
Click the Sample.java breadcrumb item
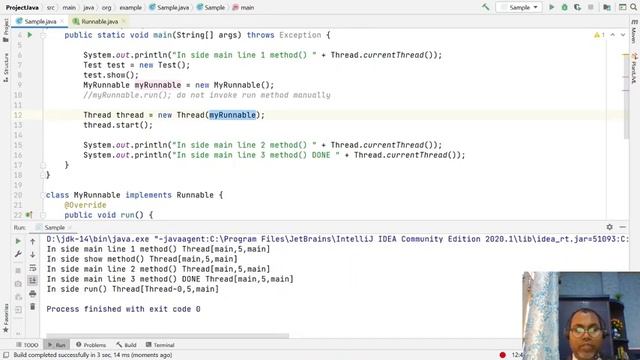(x=169, y=7)
